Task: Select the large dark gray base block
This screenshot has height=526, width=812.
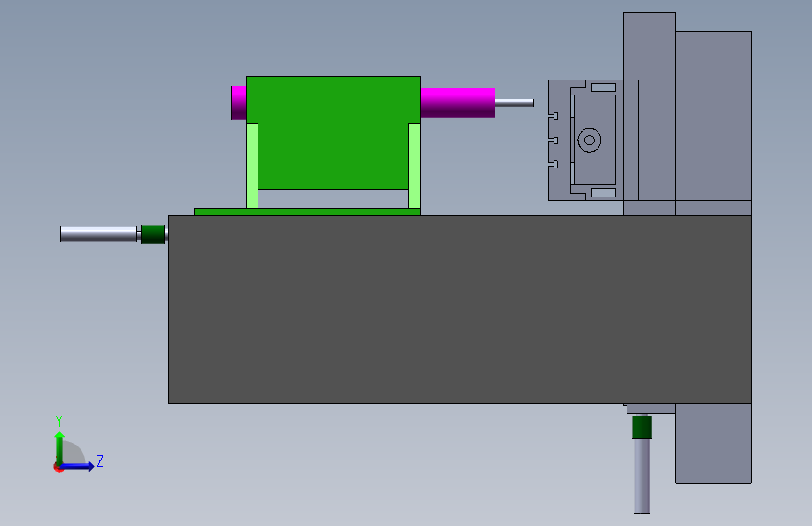Action: [459, 310]
